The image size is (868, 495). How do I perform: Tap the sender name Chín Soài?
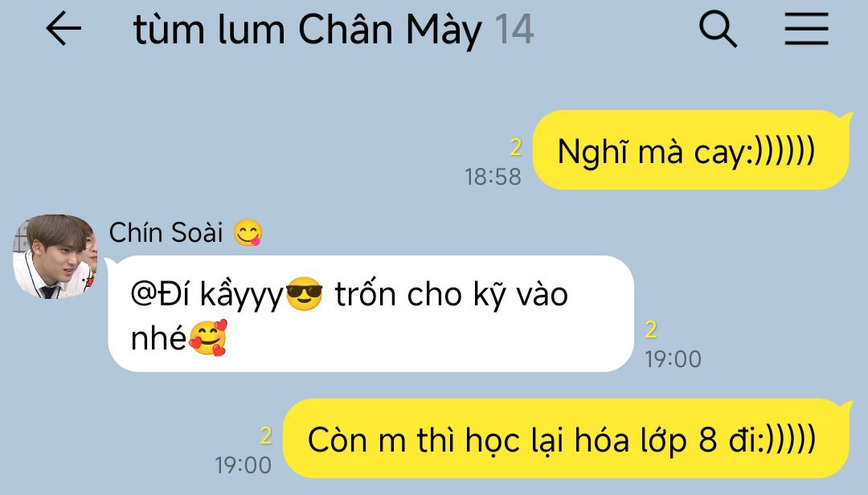(x=166, y=232)
